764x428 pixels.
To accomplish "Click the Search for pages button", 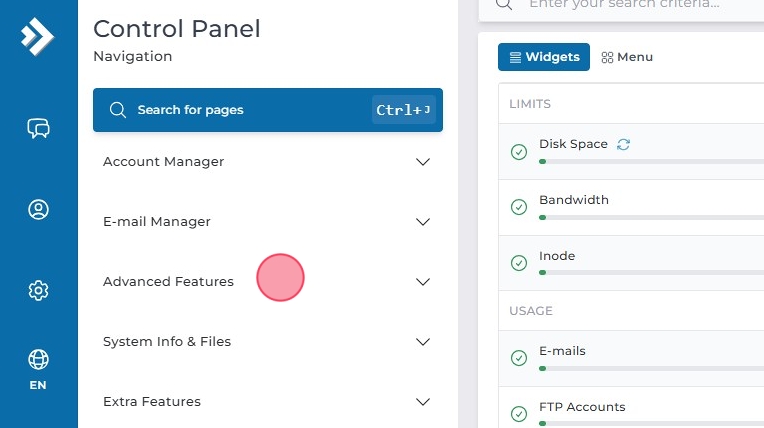I will click(x=267, y=110).
